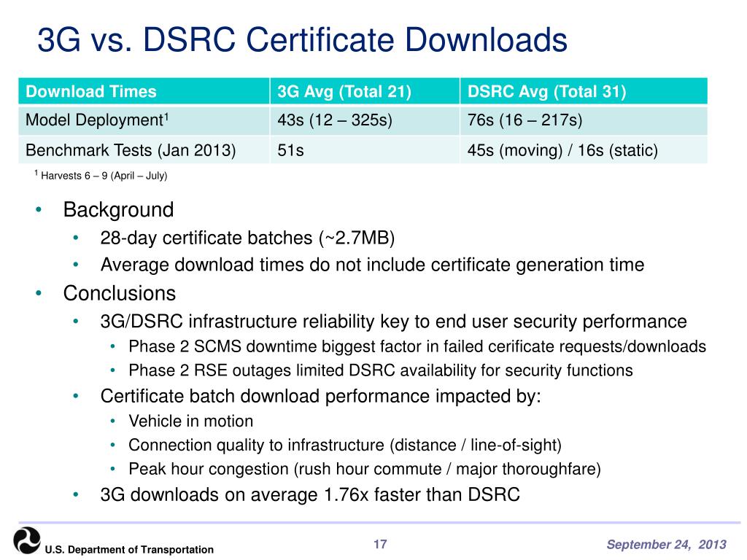
Task: Click the "Connection quality to infrastructure" sub-bullet
Action: (345, 446)
